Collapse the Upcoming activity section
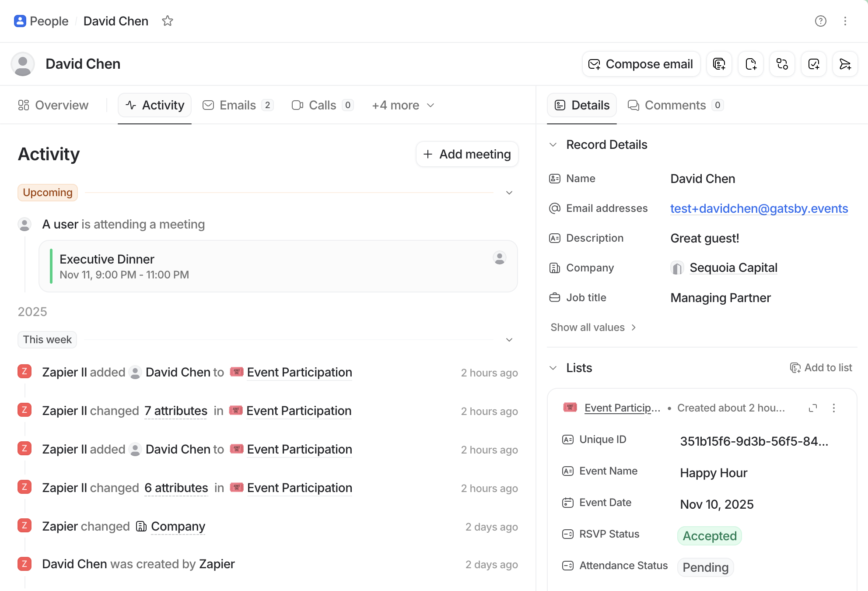The width and height of the screenshot is (868, 591). (509, 193)
